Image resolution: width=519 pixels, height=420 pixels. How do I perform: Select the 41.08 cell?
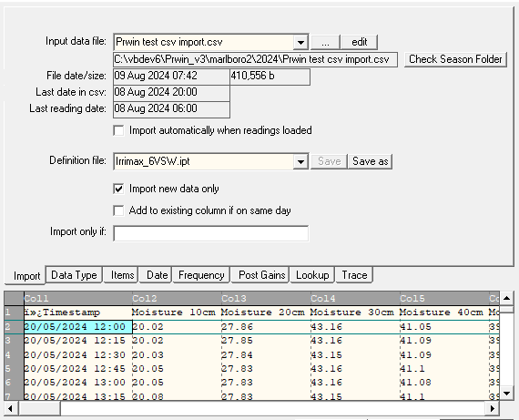tap(444, 383)
